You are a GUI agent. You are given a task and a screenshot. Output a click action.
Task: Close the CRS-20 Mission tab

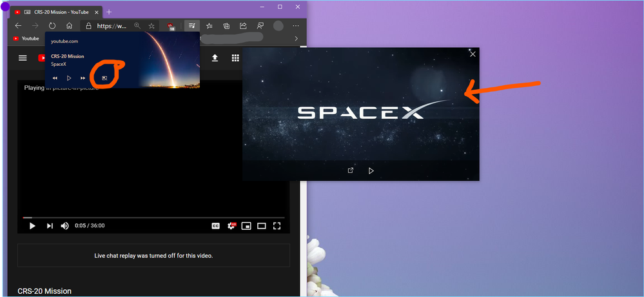97,12
